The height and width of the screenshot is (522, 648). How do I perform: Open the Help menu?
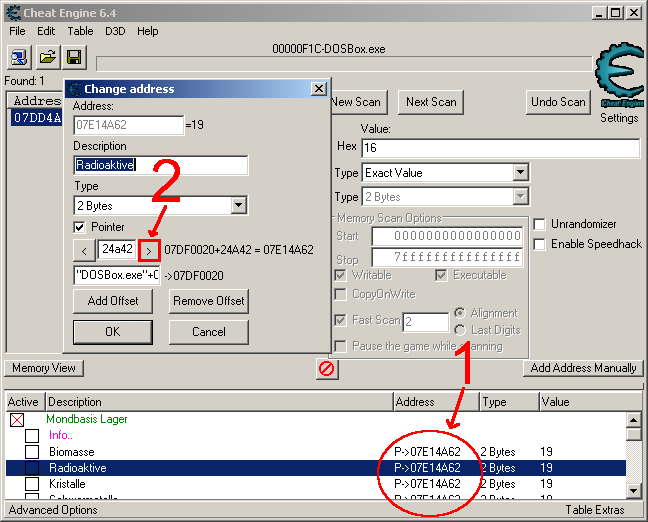[x=148, y=31]
